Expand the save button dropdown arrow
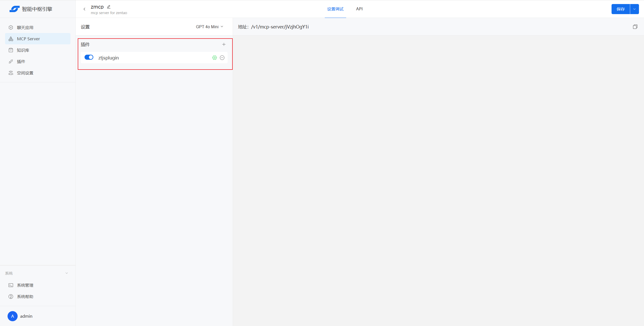The height and width of the screenshot is (326, 644). coord(634,9)
